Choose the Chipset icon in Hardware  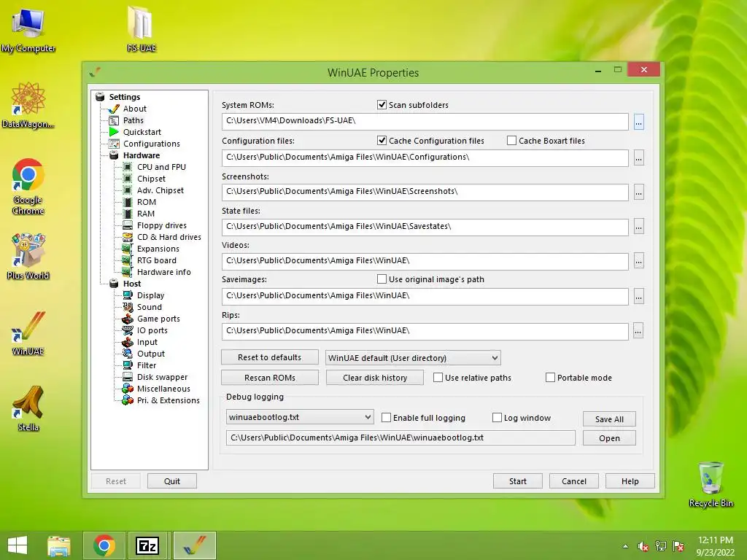point(128,179)
